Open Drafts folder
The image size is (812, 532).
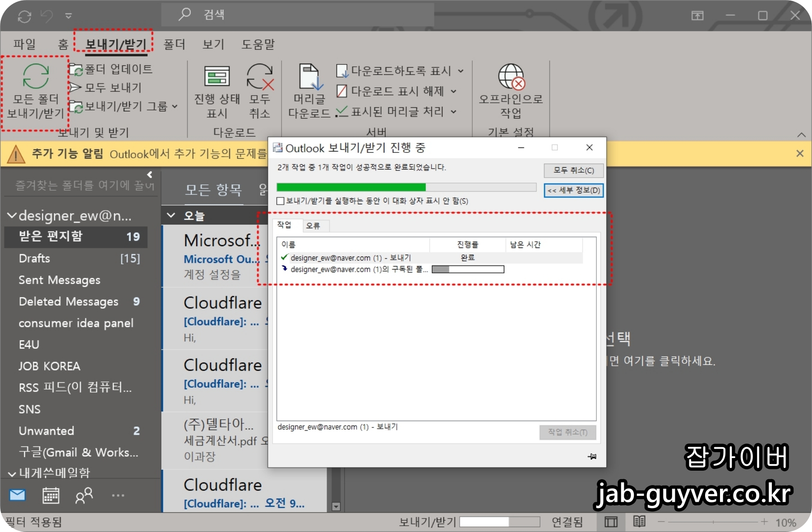(76, 258)
